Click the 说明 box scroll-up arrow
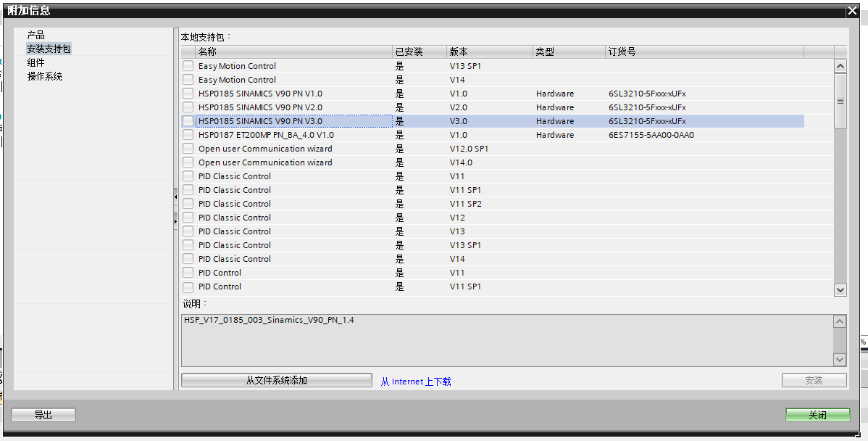Screen dimensions: 868x441 pos(840,322)
